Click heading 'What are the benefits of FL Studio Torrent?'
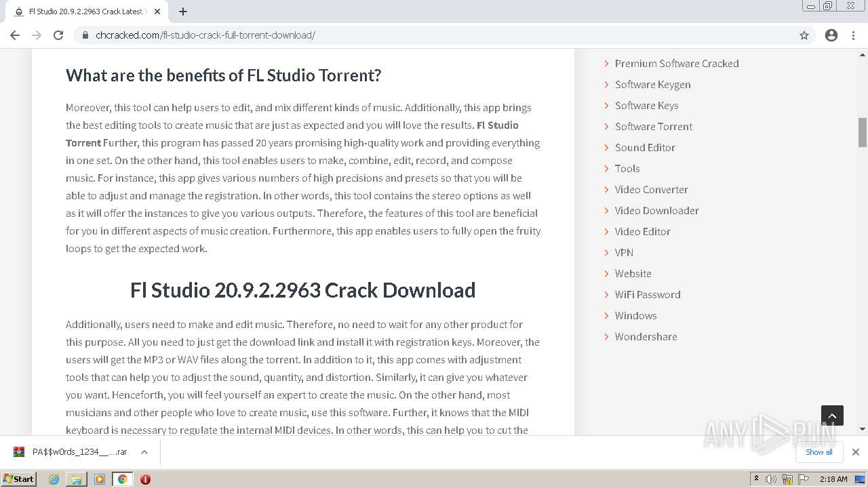 (223, 75)
